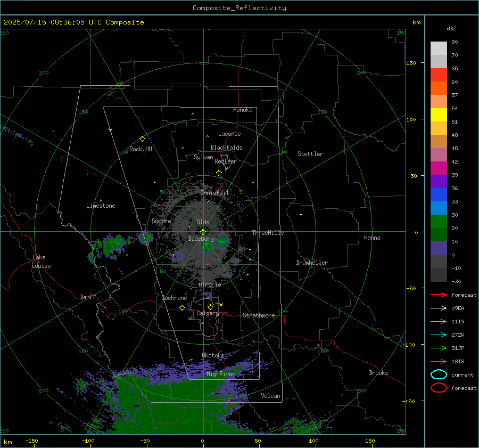
Task: Click the magenta 18TS arrow in legend
Action: pos(439,362)
